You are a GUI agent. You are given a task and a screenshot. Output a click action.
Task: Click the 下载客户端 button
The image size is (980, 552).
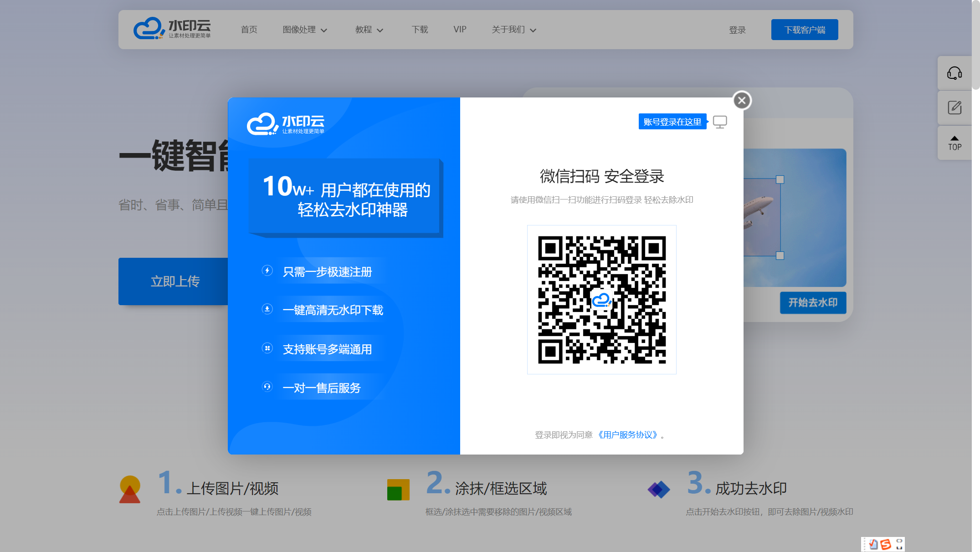805,30
